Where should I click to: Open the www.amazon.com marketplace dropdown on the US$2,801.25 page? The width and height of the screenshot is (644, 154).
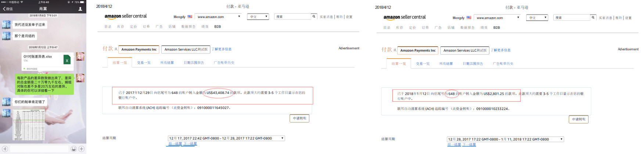tap(497, 18)
